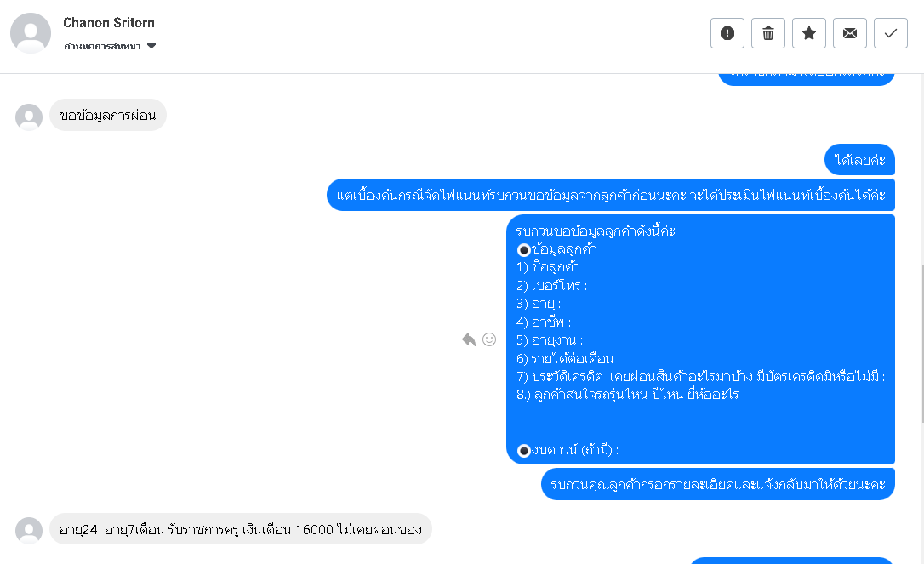Click line 1) ชื่อลูกค้า in form message
Image resolution: width=924 pixels, height=564 pixels.
coord(551,267)
